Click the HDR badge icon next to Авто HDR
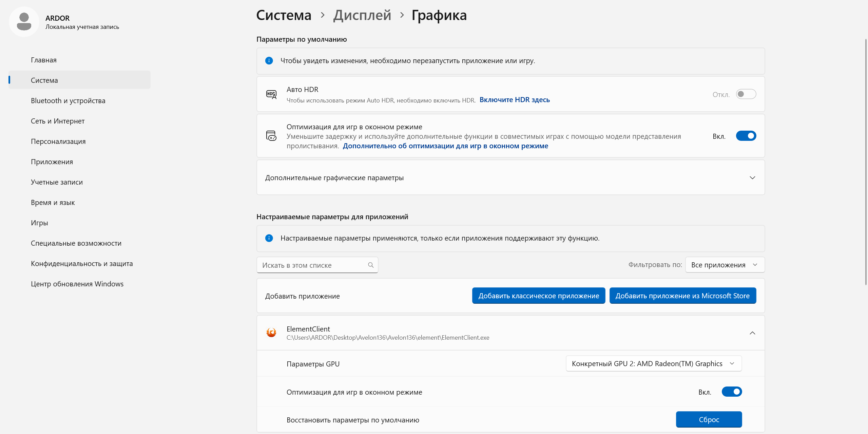Screen dimensions: 868x434 click(x=271, y=94)
